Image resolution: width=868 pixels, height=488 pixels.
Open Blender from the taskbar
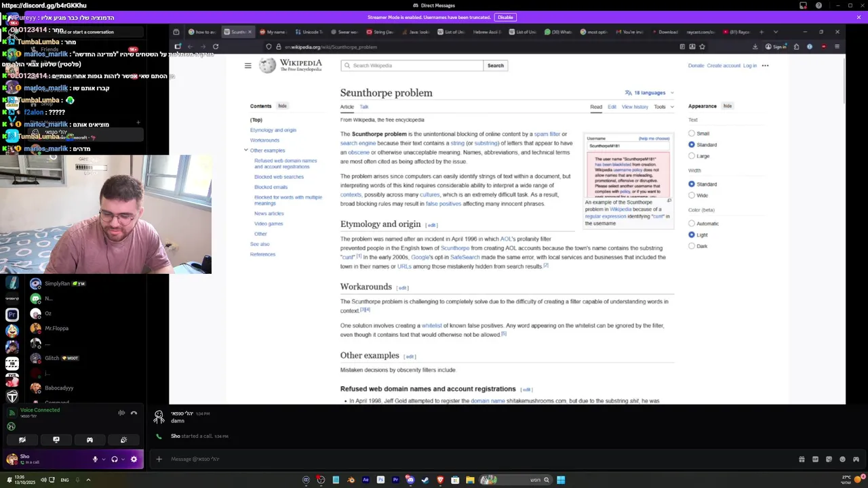click(x=351, y=480)
